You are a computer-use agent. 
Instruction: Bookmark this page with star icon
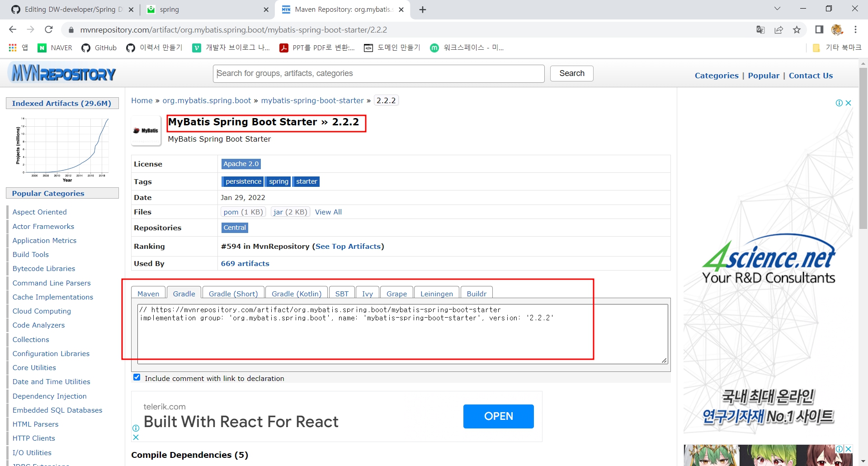[797, 30]
